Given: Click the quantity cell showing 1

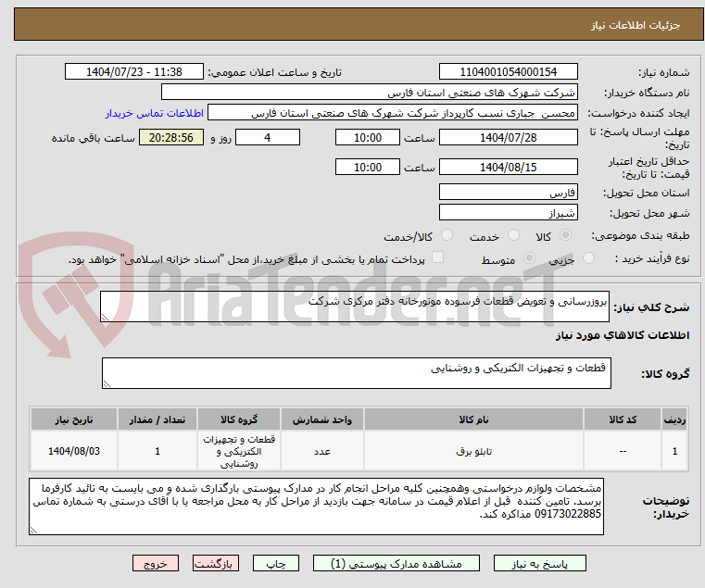Looking at the screenshot, I should tap(157, 451).
